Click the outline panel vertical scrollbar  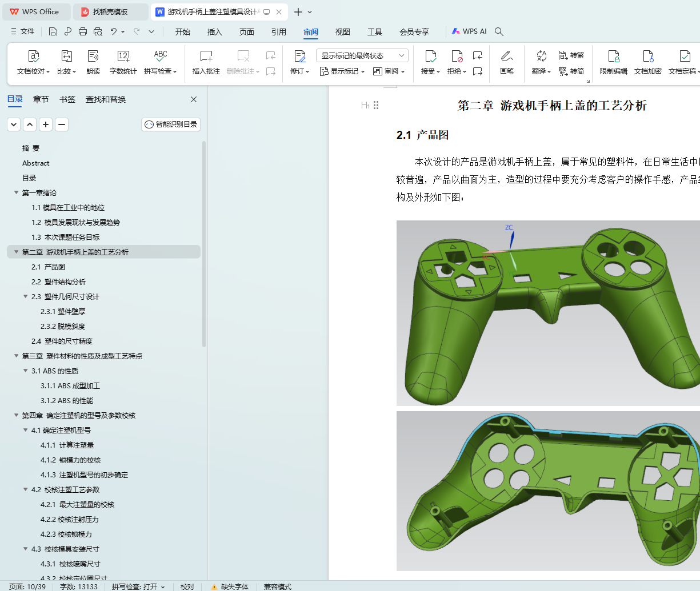point(204,246)
